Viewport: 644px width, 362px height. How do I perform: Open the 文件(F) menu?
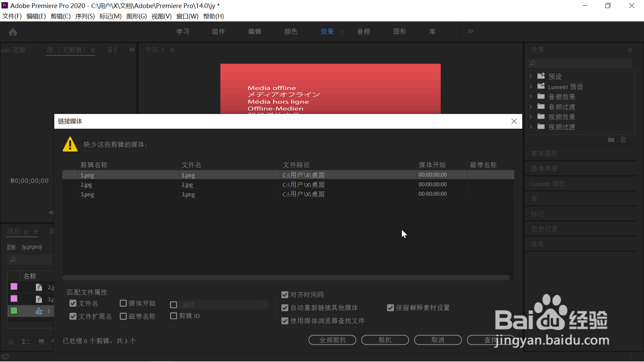click(12, 16)
